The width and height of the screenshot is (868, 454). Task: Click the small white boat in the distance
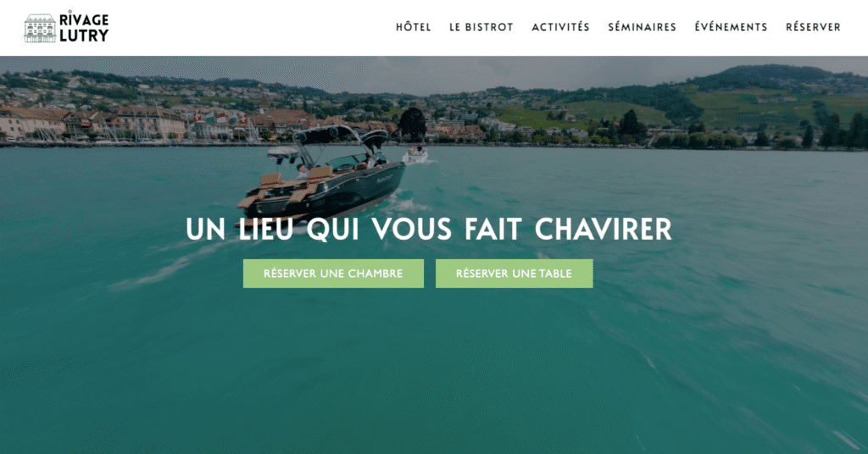tap(415, 155)
